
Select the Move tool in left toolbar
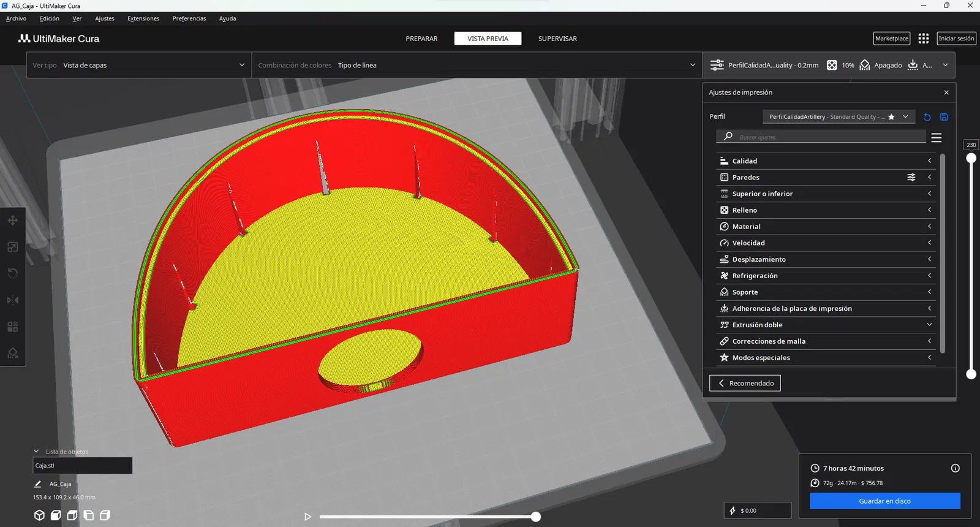pos(13,221)
